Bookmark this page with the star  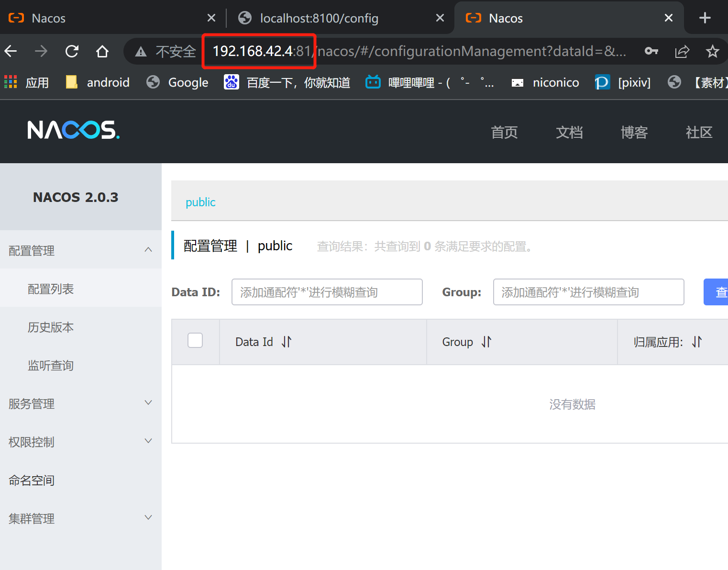coord(712,51)
